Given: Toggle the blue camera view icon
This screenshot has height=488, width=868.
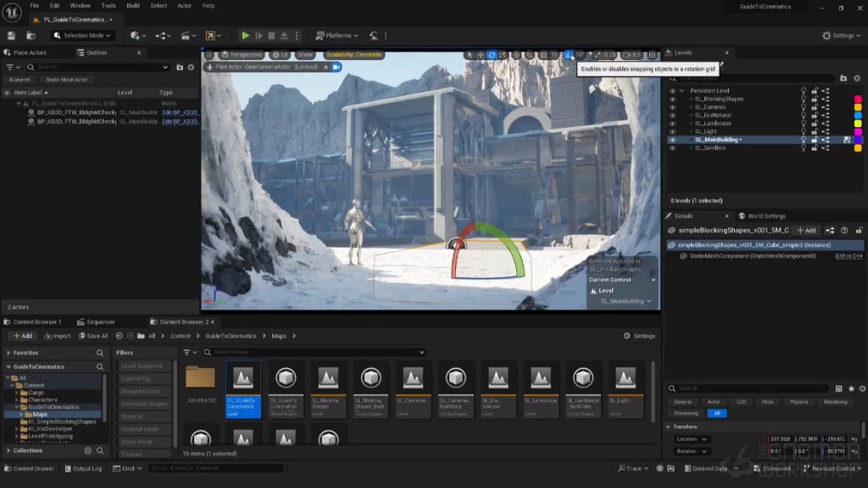Looking at the screenshot, I should click(x=336, y=67).
